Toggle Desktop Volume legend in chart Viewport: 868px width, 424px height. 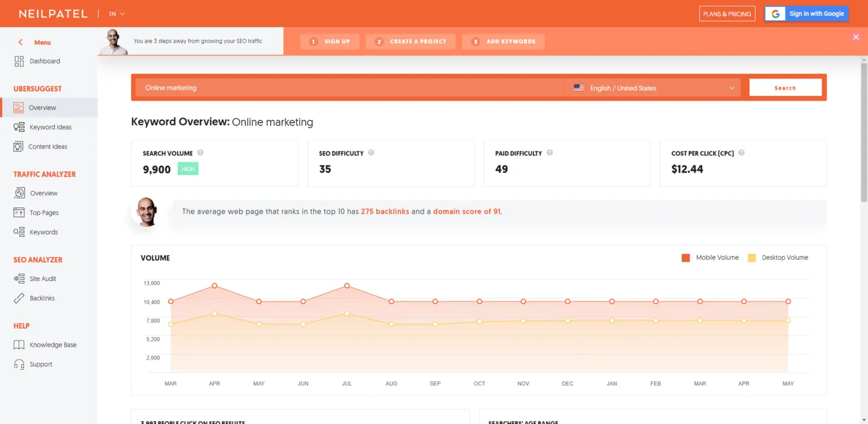[x=778, y=258]
